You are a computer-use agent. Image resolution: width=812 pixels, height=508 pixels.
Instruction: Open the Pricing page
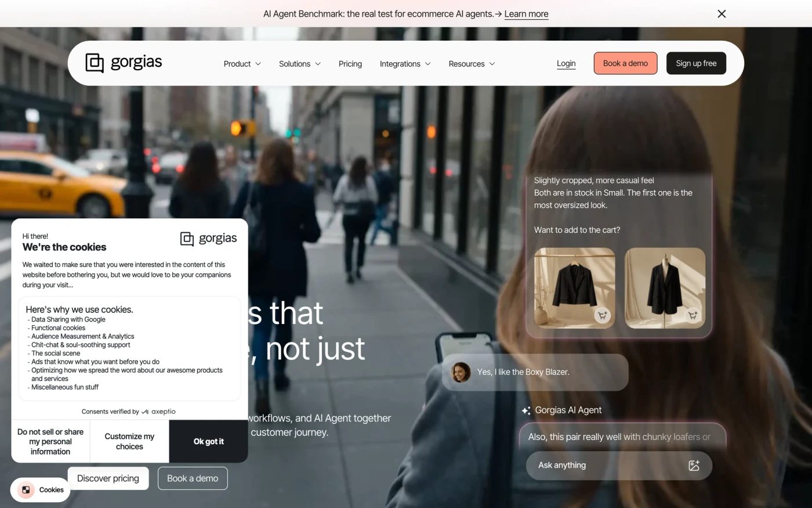pyautogui.click(x=350, y=64)
